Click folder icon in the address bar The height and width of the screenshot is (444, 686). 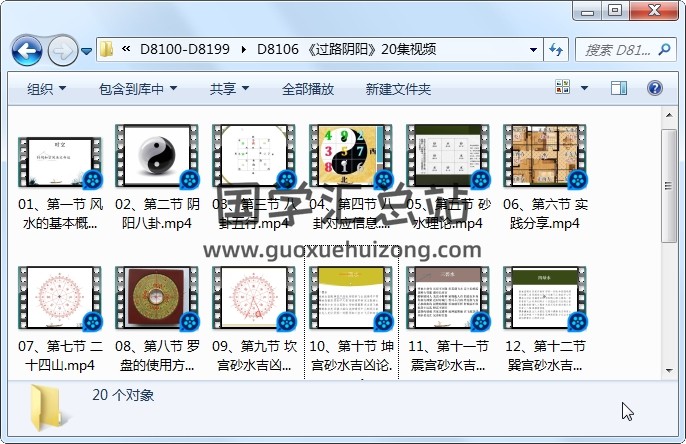106,49
